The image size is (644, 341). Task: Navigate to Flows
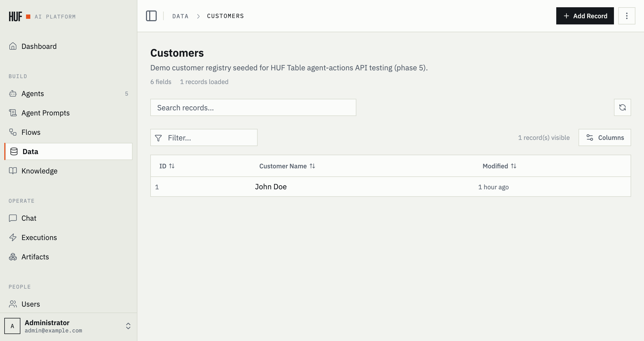pos(68,132)
